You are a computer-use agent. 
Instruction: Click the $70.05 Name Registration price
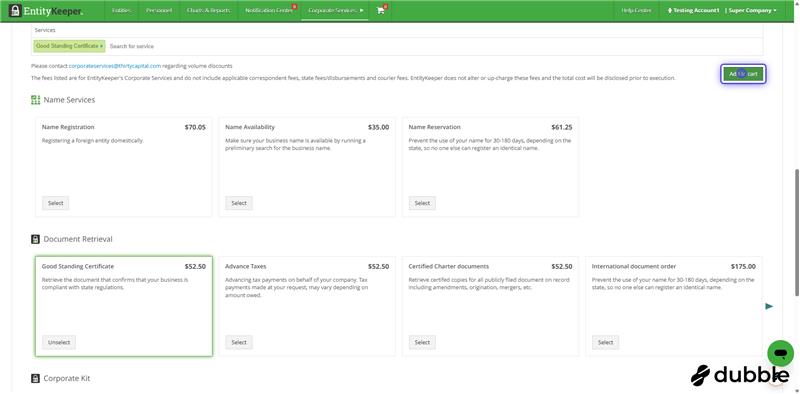[195, 128]
